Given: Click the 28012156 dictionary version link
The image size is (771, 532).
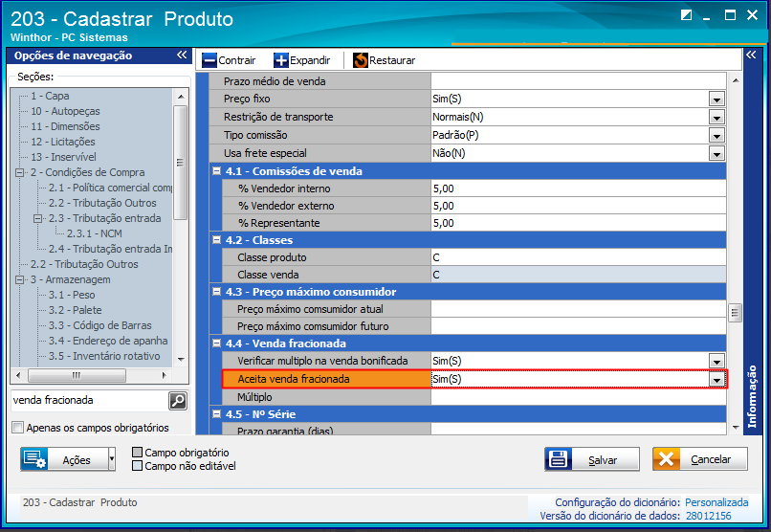Looking at the screenshot, I should 708,516.
